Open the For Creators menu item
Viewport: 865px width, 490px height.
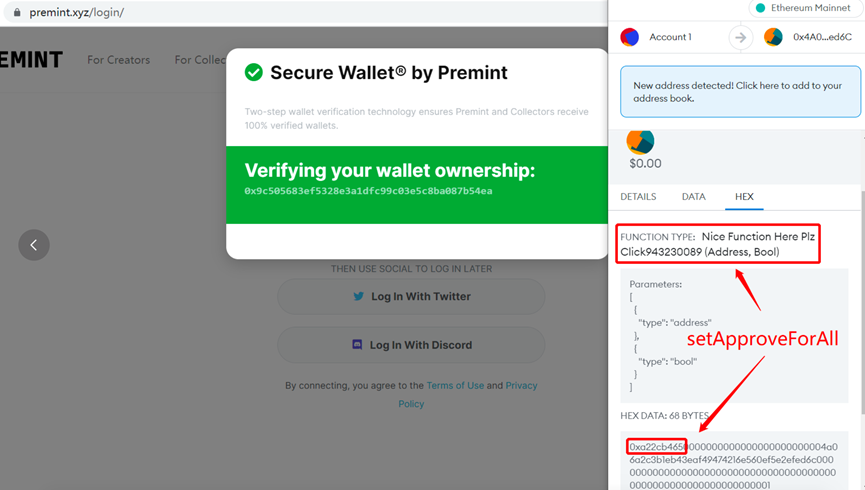[119, 60]
